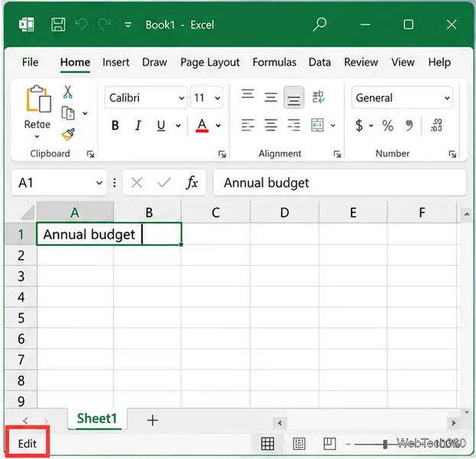This screenshot has height=459, width=476.
Task: Select the Format Painter brush
Action: pyautogui.click(x=68, y=134)
